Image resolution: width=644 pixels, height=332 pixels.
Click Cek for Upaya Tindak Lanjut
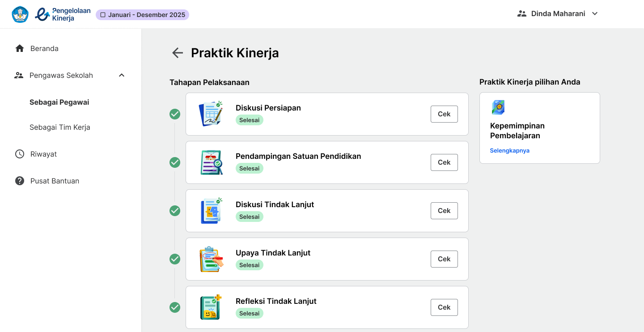point(444,259)
